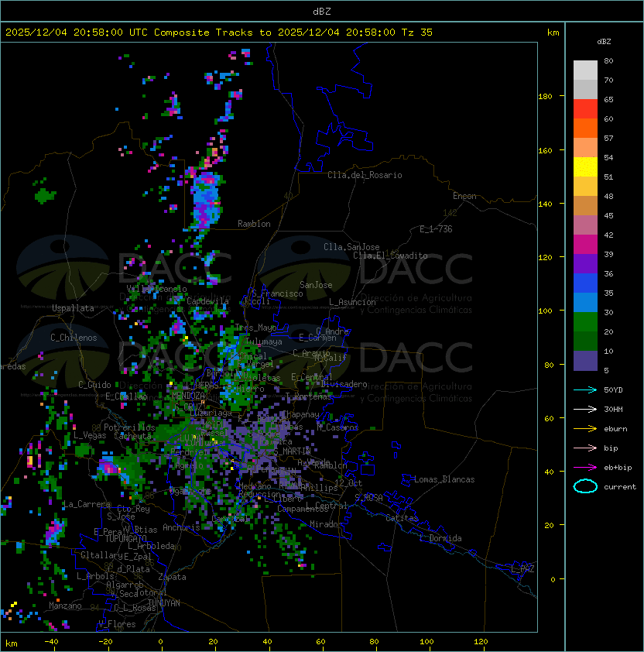Click the 'eburn' legend label
The width and height of the screenshot is (644, 652).
[x=615, y=429]
